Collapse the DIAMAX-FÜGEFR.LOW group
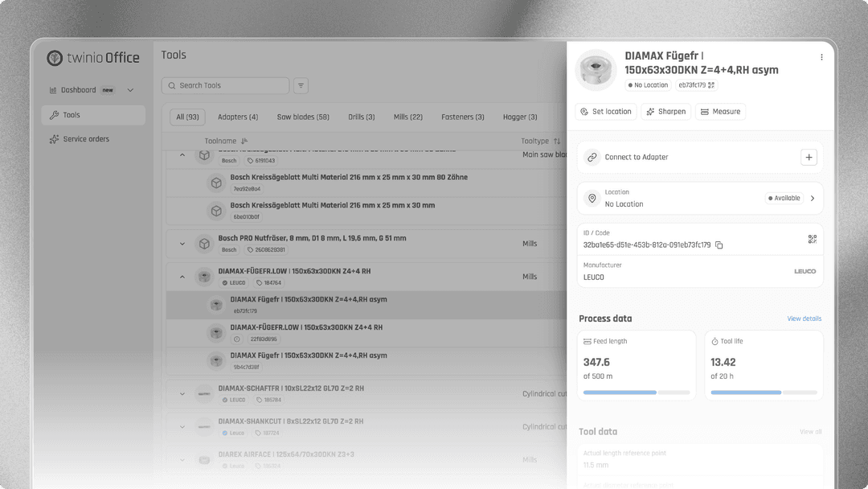This screenshot has width=868, height=489. point(182,277)
